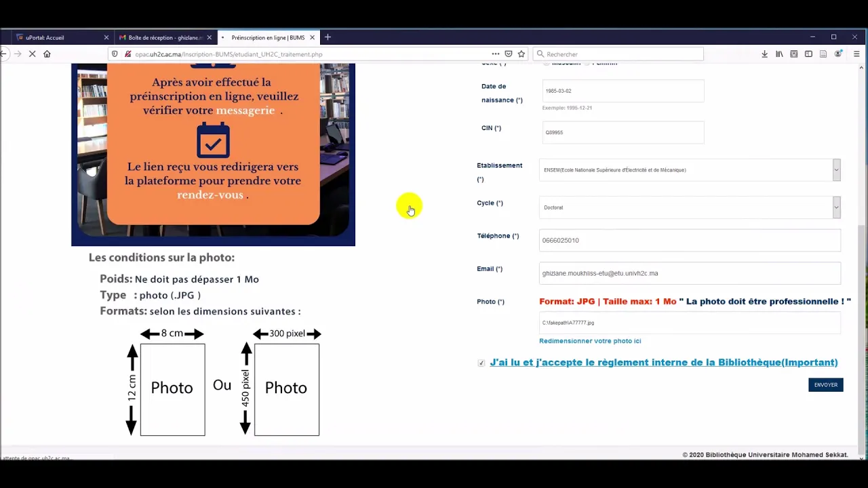Bookmark this page with the star icon
Image resolution: width=868 pixels, height=488 pixels.
click(x=521, y=54)
